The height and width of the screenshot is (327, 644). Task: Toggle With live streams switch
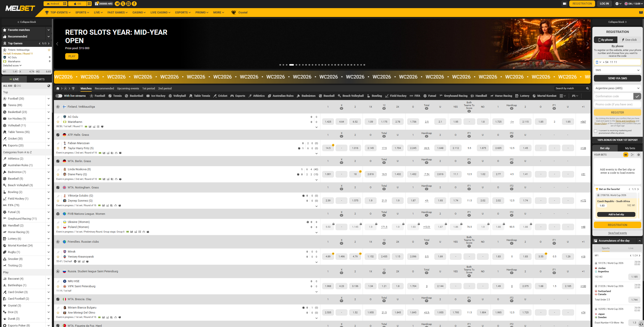(x=59, y=96)
